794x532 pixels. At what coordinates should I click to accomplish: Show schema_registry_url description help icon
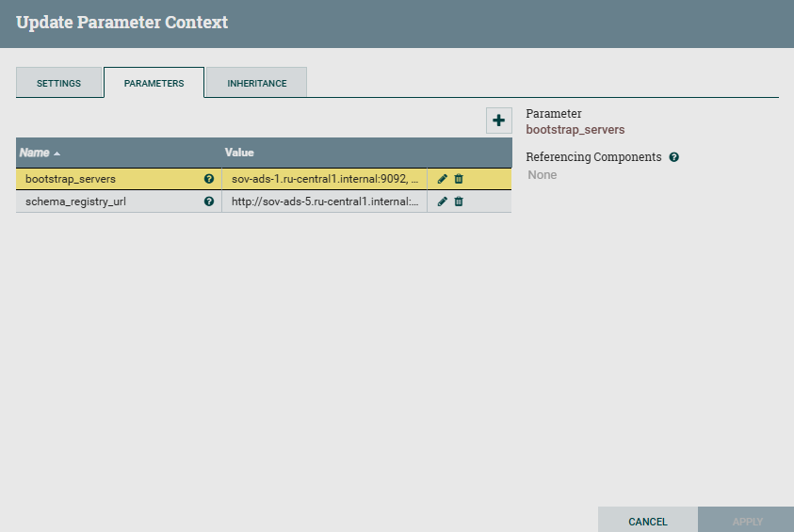pyautogui.click(x=209, y=202)
